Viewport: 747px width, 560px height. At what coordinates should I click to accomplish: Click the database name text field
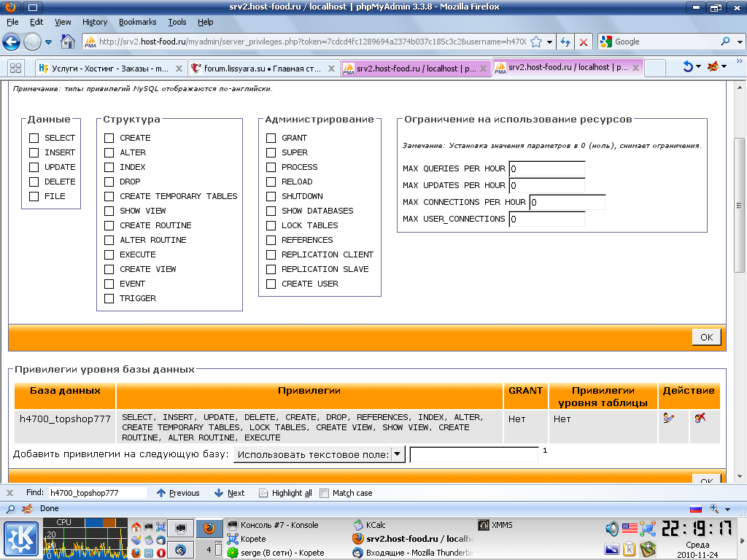coord(474,455)
